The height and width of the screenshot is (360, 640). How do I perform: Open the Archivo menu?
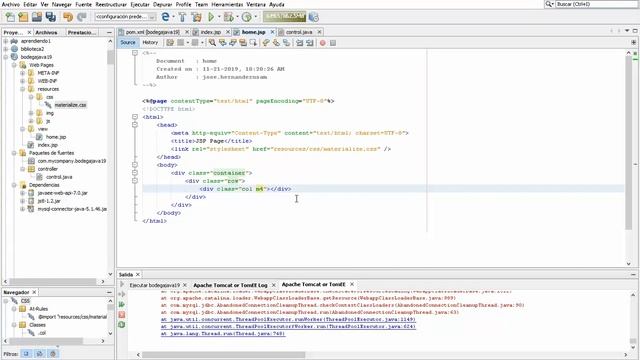pyautogui.click(x=11, y=4)
